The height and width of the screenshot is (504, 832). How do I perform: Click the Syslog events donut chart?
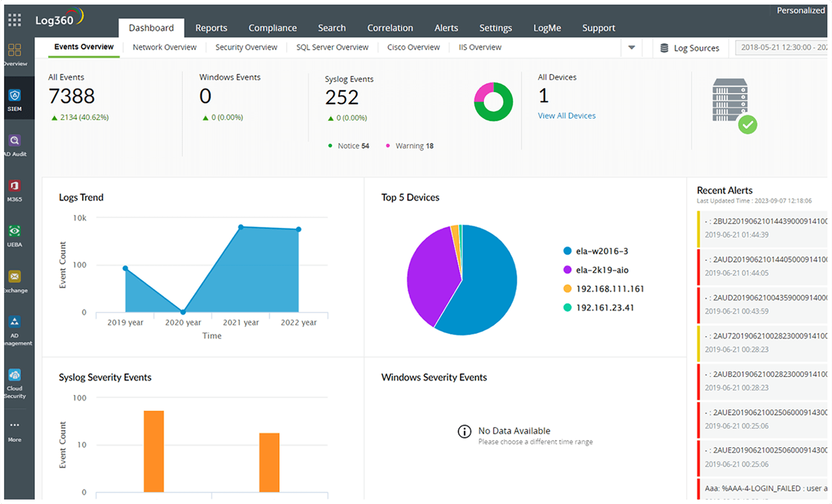tap(493, 102)
